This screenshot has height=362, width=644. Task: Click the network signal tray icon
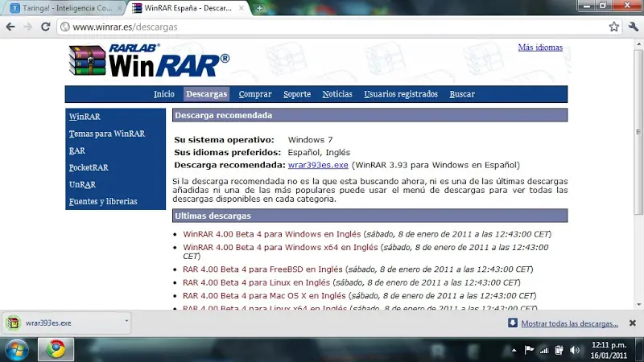[544, 350]
